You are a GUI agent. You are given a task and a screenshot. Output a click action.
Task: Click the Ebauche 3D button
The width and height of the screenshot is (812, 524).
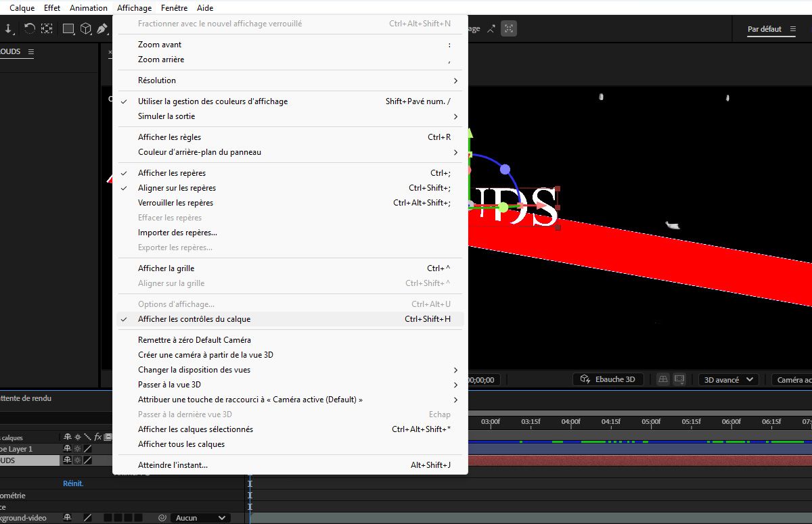tap(608, 379)
